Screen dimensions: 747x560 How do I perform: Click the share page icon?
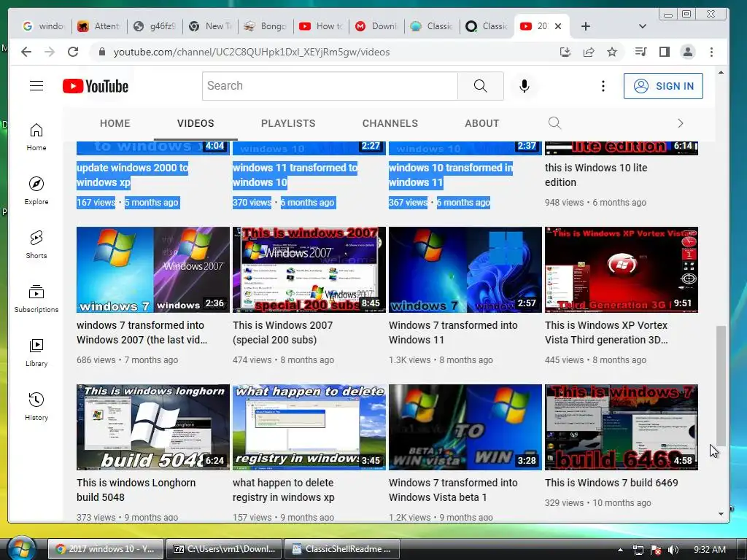(x=589, y=52)
